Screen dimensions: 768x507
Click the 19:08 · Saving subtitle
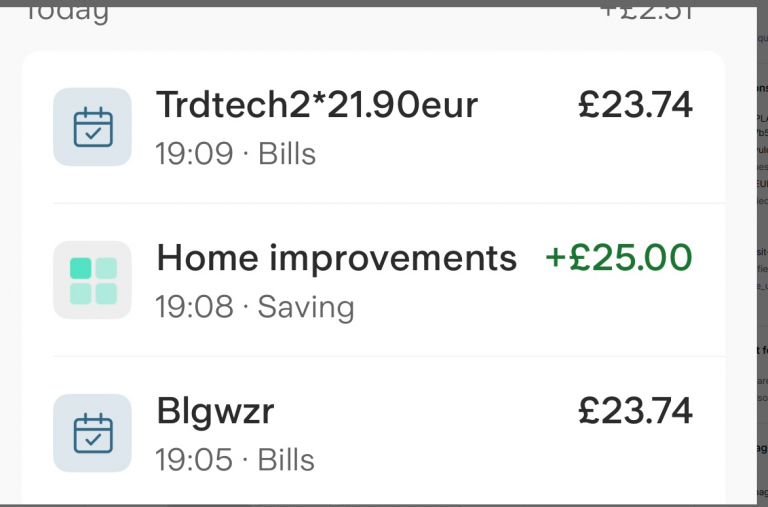tap(255, 307)
